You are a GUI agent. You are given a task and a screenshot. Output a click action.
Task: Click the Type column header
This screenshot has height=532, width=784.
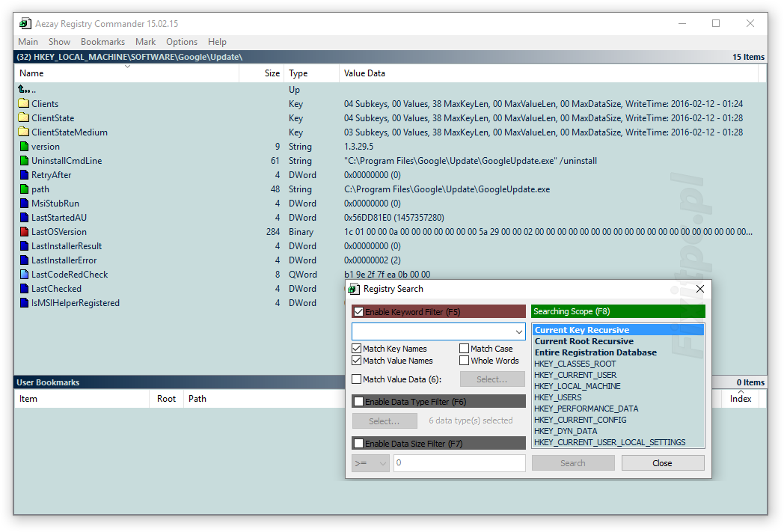pyautogui.click(x=311, y=73)
